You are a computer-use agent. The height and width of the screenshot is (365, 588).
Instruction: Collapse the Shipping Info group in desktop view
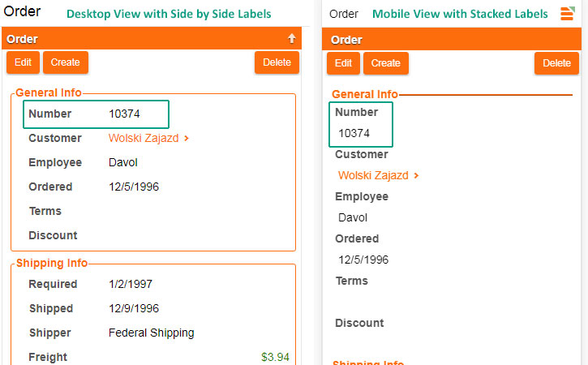51,263
